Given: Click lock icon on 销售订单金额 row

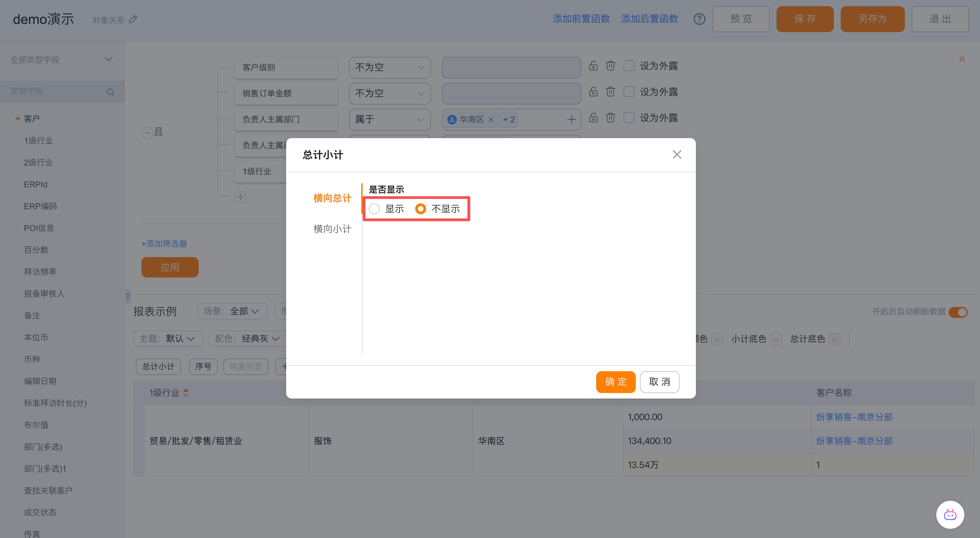Looking at the screenshot, I should pos(593,92).
